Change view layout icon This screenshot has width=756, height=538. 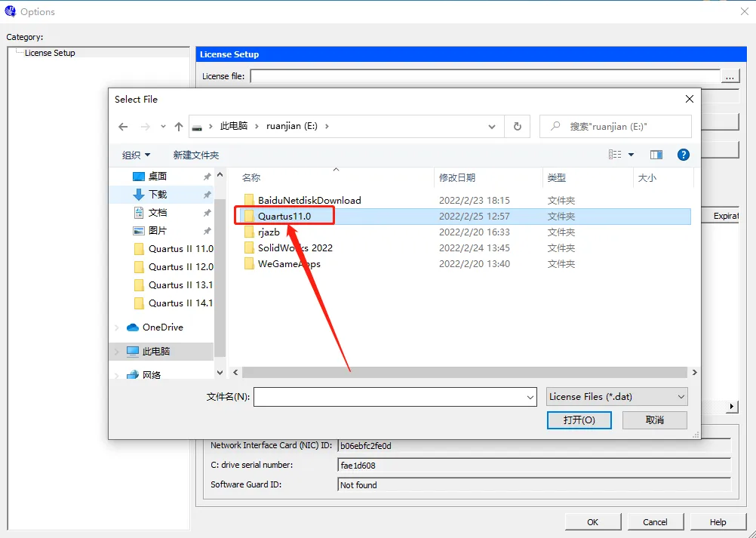[x=615, y=155]
